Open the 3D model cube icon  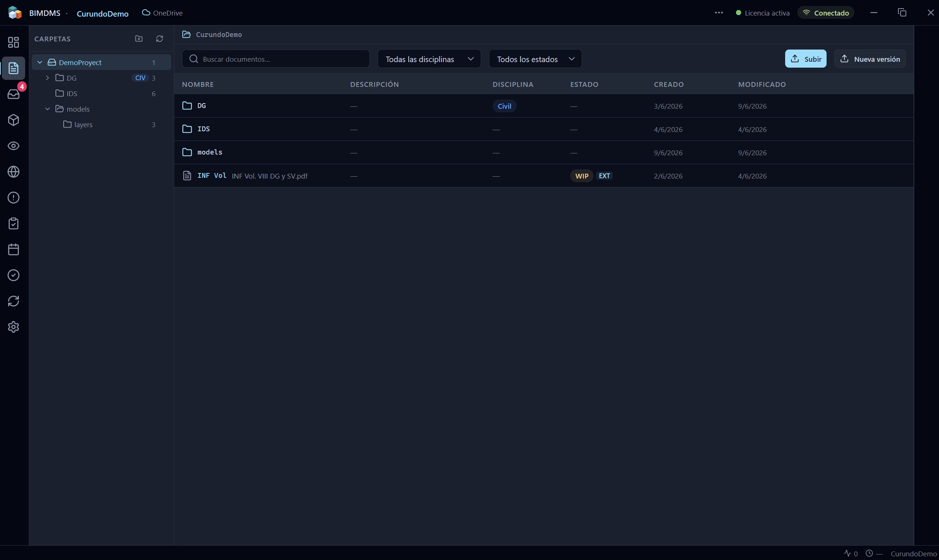pyautogui.click(x=14, y=120)
